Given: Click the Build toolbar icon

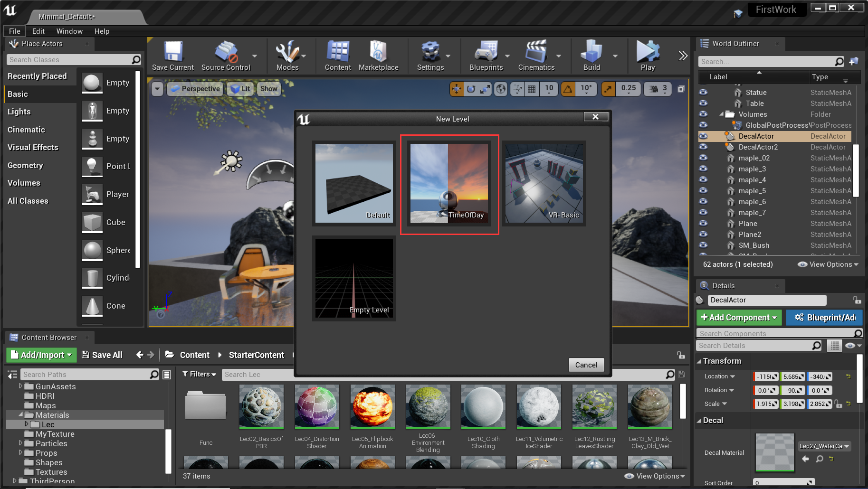Looking at the screenshot, I should tap(591, 51).
